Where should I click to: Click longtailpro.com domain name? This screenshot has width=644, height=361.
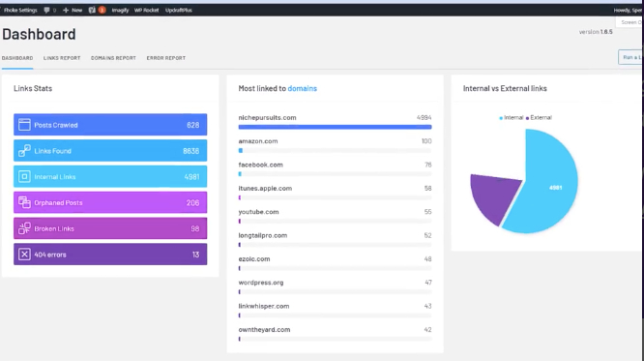(x=262, y=235)
